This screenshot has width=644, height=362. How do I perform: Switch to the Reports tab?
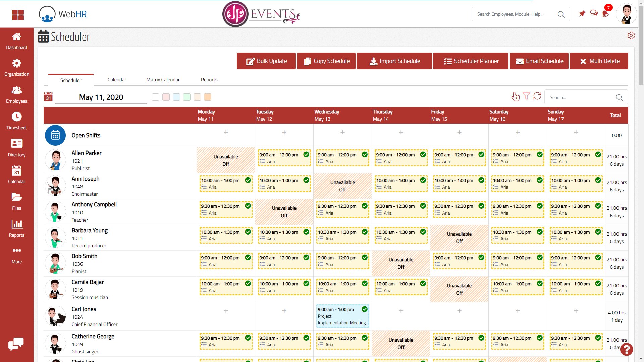coord(209,80)
